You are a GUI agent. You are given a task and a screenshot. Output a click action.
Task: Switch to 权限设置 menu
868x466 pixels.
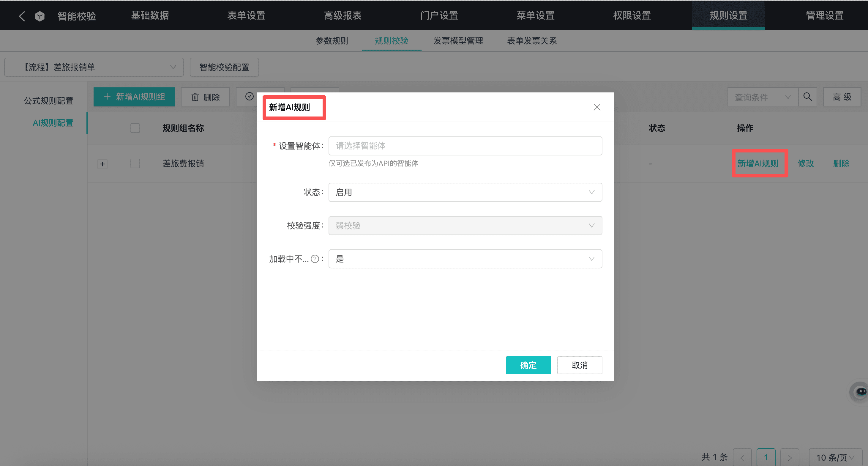point(632,15)
